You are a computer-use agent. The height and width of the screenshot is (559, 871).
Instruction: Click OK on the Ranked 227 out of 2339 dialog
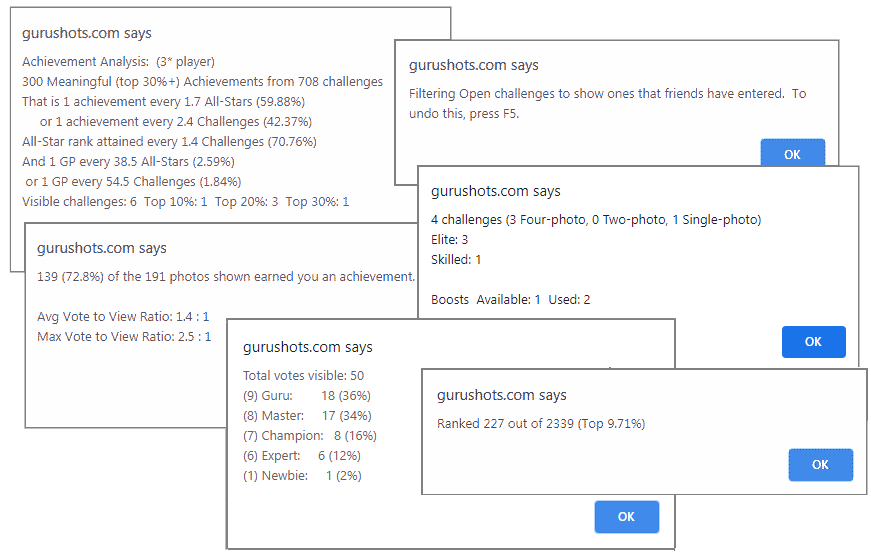[820, 465]
